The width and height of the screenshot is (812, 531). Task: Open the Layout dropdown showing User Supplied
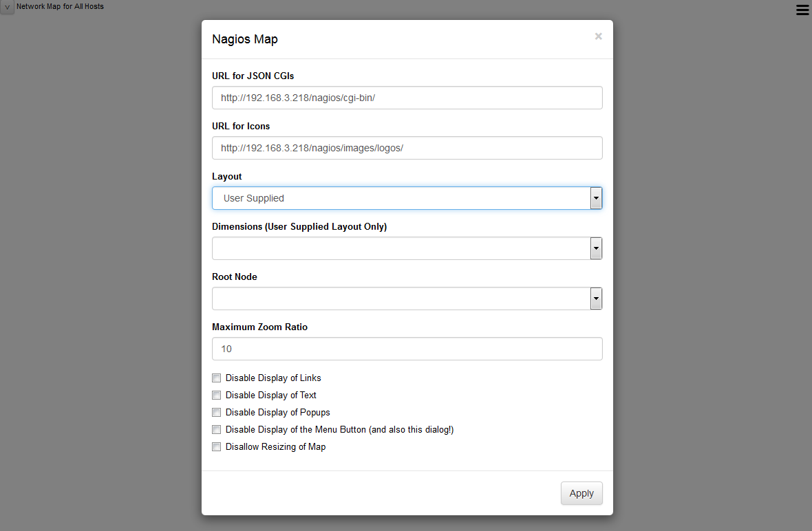tap(407, 198)
